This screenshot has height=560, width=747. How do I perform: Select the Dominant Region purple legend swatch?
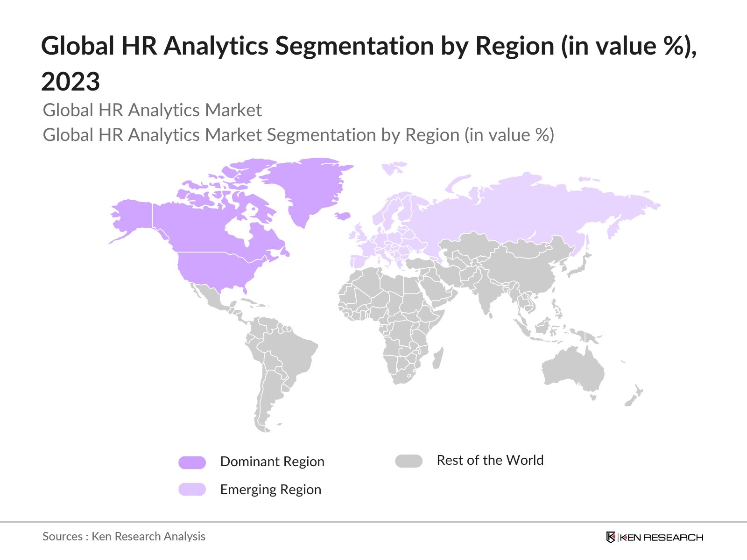point(192,462)
